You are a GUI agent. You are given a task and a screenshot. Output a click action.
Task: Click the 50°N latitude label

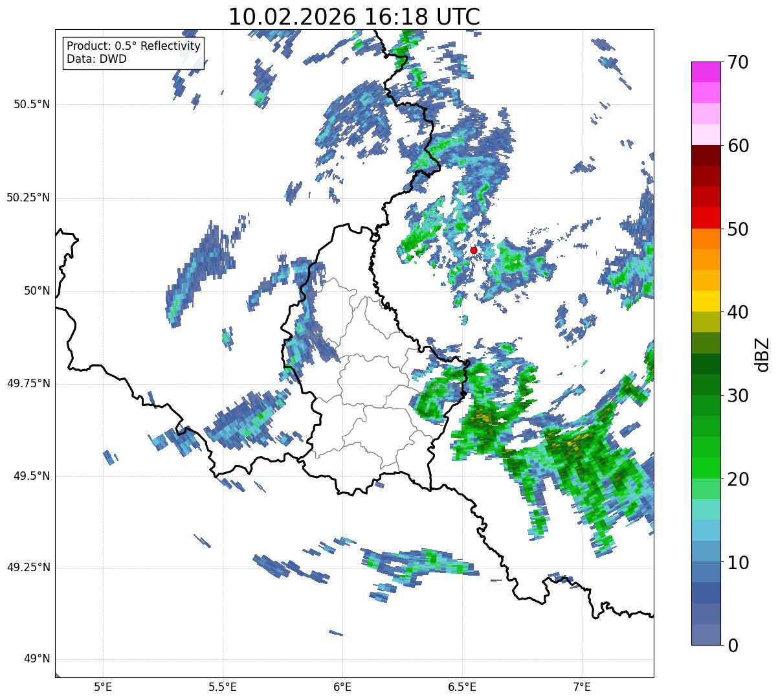37,291
